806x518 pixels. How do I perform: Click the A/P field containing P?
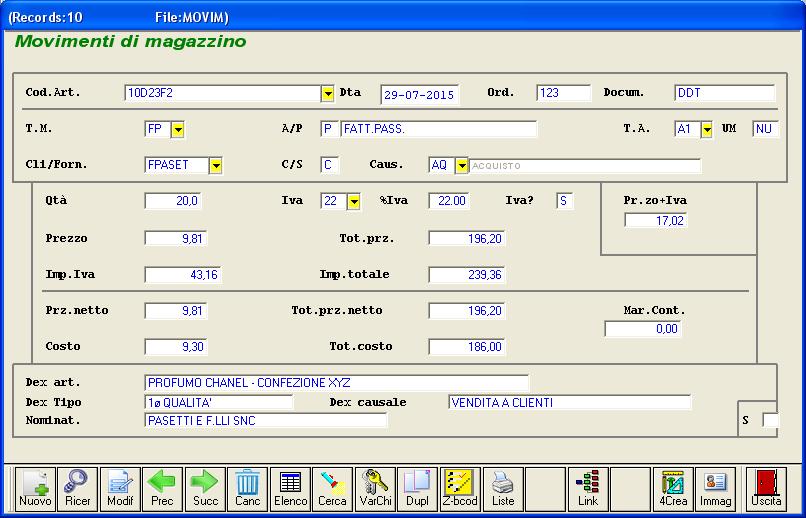click(329, 129)
